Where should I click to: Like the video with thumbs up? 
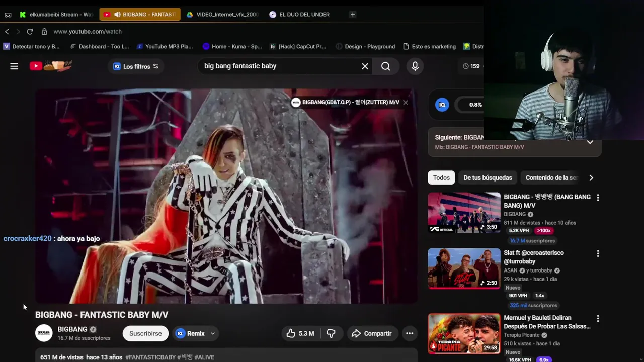pyautogui.click(x=300, y=333)
